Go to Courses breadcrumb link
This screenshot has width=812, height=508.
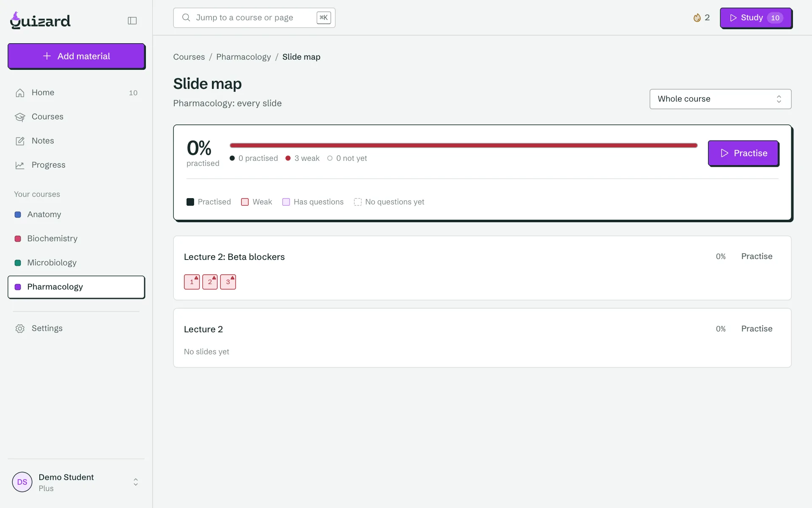(x=189, y=57)
